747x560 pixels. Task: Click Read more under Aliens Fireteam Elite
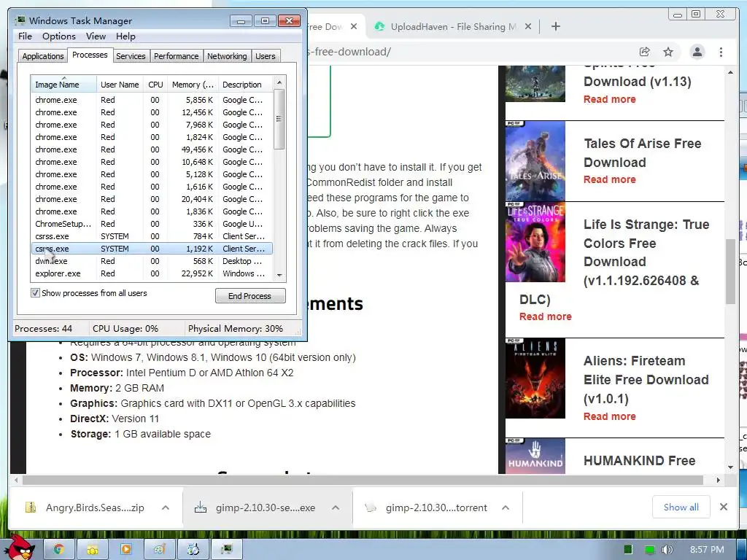coord(609,416)
